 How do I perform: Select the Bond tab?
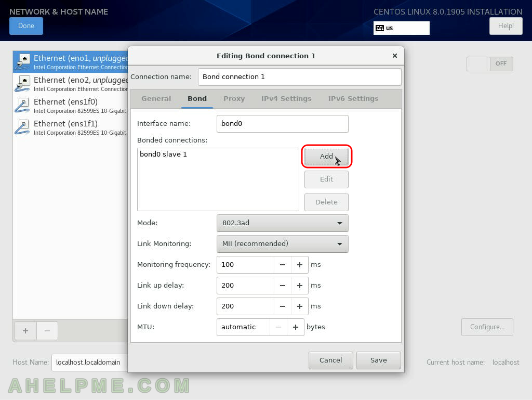(x=197, y=99)
